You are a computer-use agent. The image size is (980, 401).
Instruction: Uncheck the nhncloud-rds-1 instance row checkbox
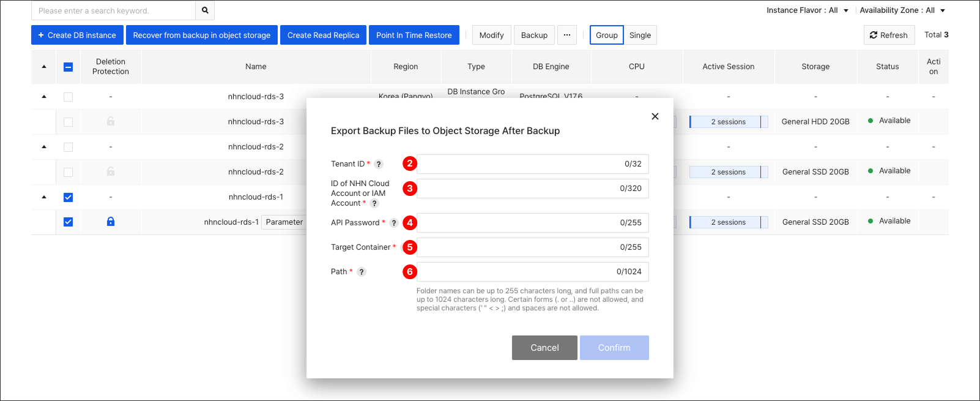click(68, 222)
